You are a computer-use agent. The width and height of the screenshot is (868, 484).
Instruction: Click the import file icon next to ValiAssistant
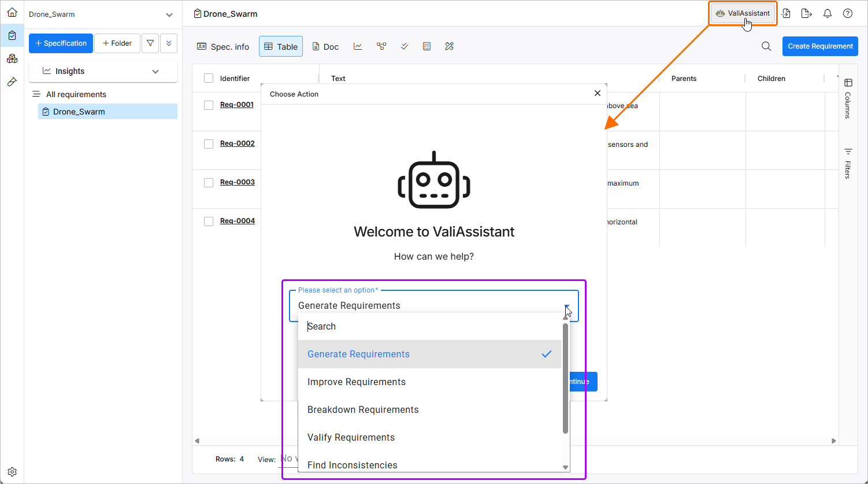coord(787,13)
